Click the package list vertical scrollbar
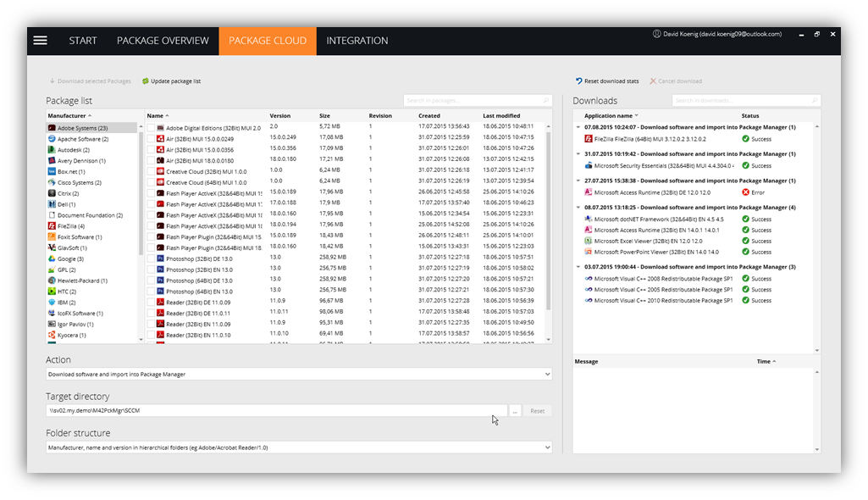The image size is (868, 500). 549,220
